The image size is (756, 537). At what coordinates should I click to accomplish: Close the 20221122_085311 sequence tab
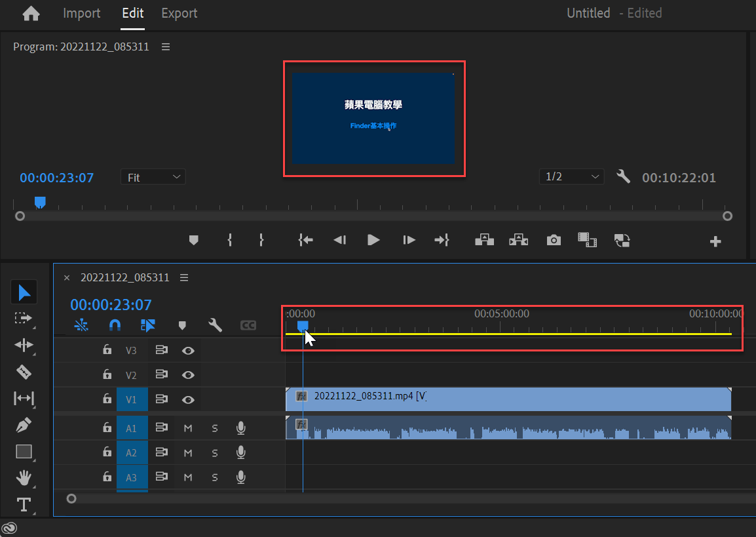[x=67, y=278]
